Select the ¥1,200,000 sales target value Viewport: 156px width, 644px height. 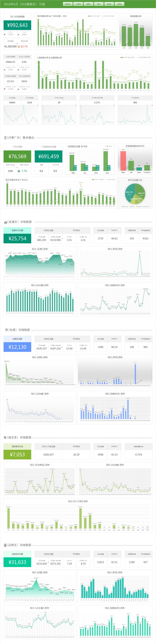pos(11,46)
